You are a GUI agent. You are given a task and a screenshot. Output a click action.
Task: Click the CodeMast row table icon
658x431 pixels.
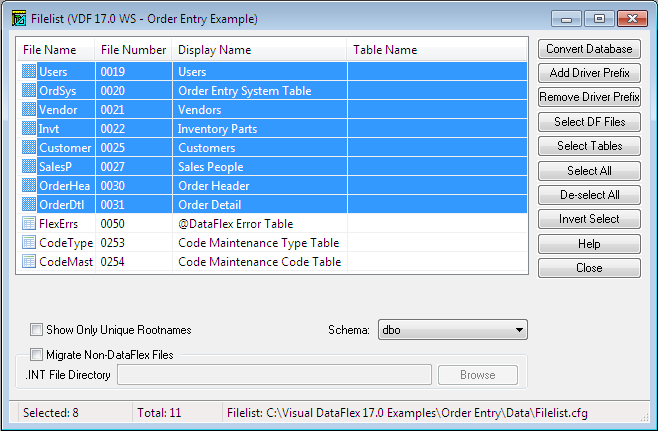tap(29, 261)
